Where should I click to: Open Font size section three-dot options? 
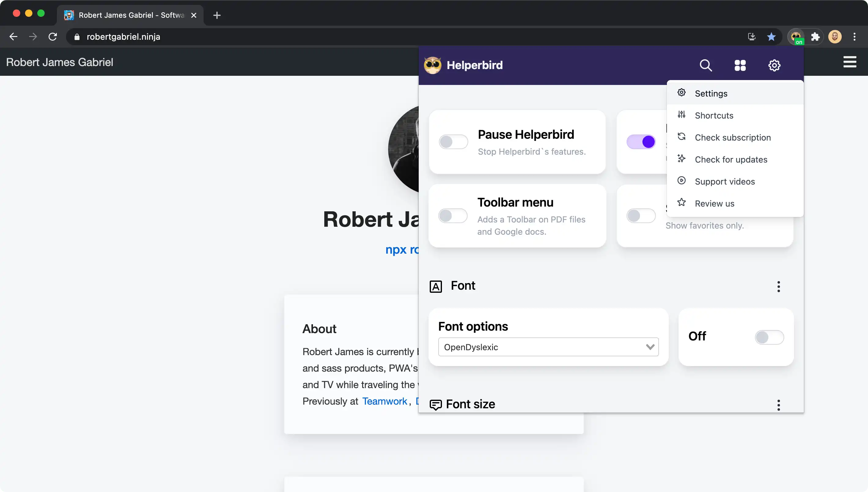(778, 405)
